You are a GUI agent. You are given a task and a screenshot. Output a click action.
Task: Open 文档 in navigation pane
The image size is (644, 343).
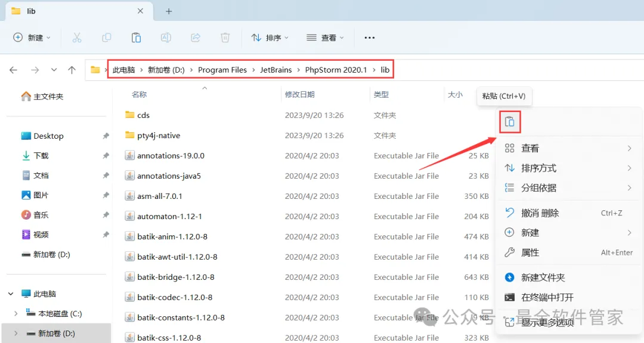click(x=35, y=175)
